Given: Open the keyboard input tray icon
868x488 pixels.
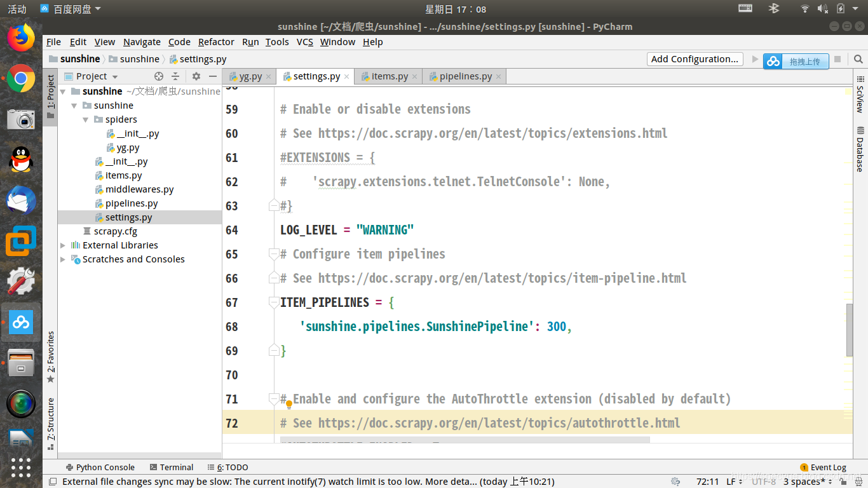Looking at the screenshot, I should click(745, 8).
